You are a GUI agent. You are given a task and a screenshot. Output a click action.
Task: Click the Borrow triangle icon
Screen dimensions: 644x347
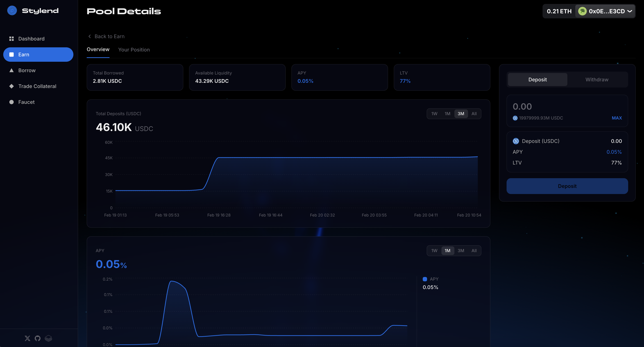(12, 70)
